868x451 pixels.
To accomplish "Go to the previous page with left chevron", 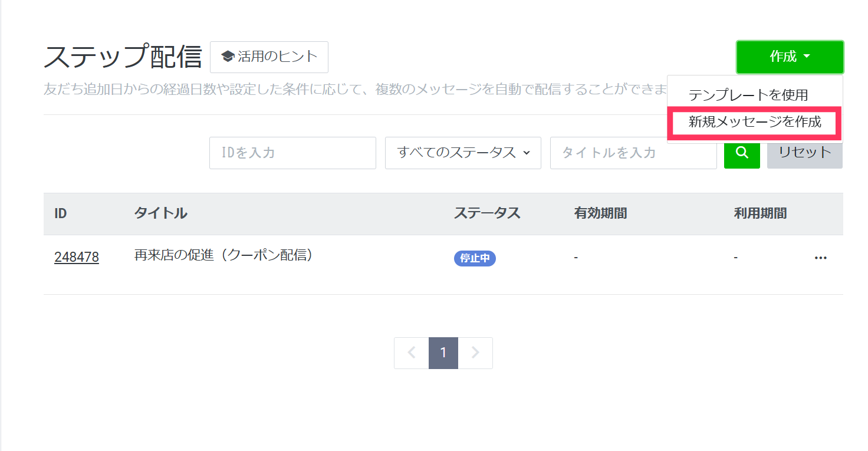I will coord(412,353).
